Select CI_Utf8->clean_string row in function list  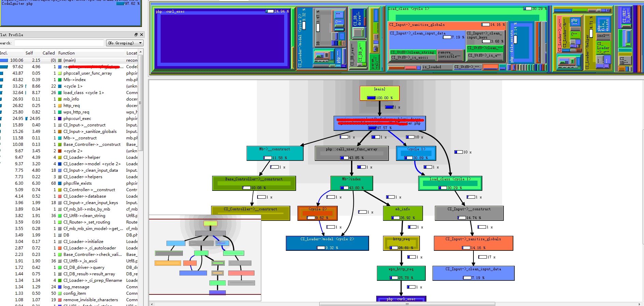coord(69,216)
